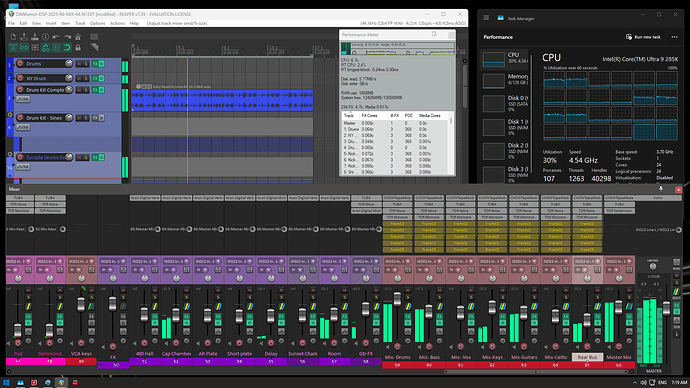Solo the NY Drum track
The image size is (690, 388).
pos(86,78)
